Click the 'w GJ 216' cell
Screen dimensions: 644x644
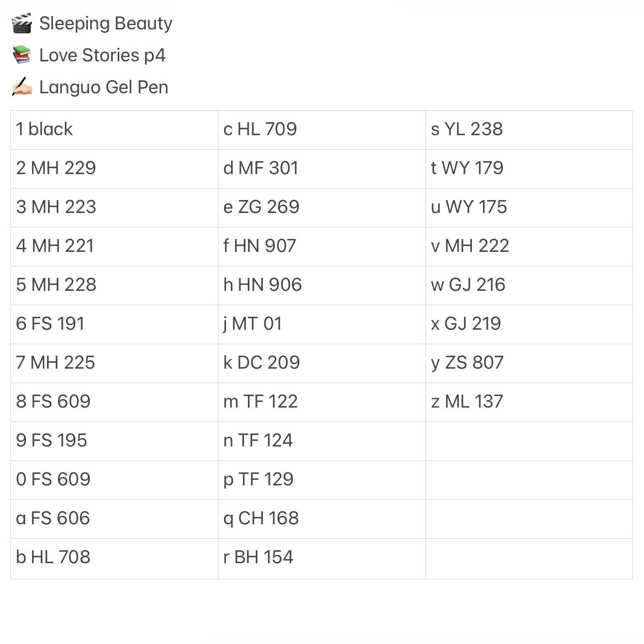[x=529, y=285]
